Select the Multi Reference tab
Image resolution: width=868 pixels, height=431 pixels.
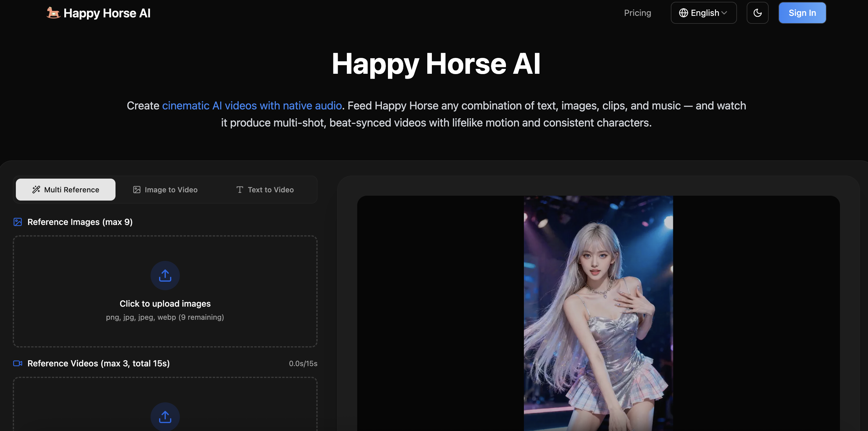[x=66, y=190]
